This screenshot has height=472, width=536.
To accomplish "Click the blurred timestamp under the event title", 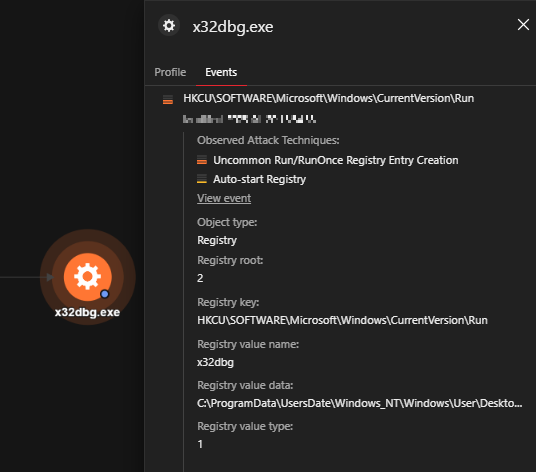I will 249,119.
